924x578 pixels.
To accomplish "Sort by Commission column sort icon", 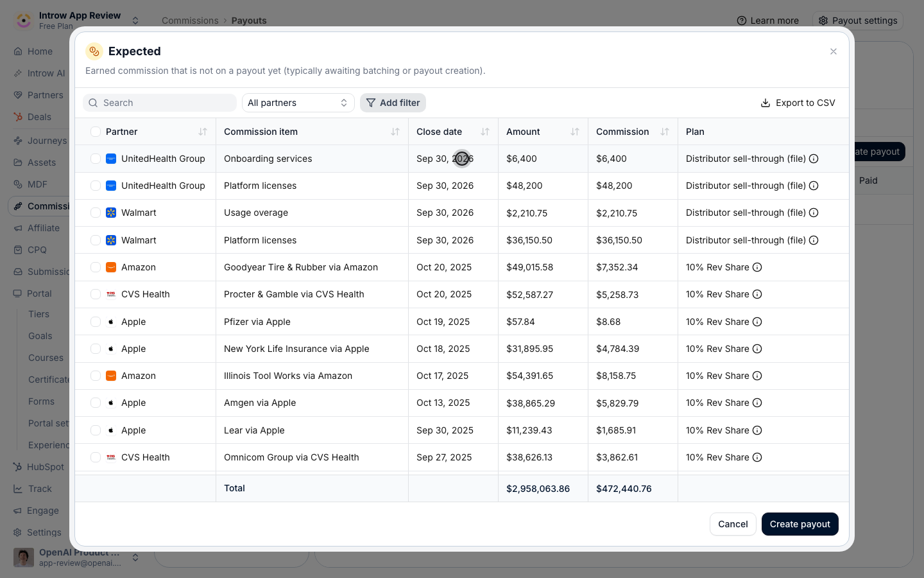I will pyautogui.click(x=665, y=132).
